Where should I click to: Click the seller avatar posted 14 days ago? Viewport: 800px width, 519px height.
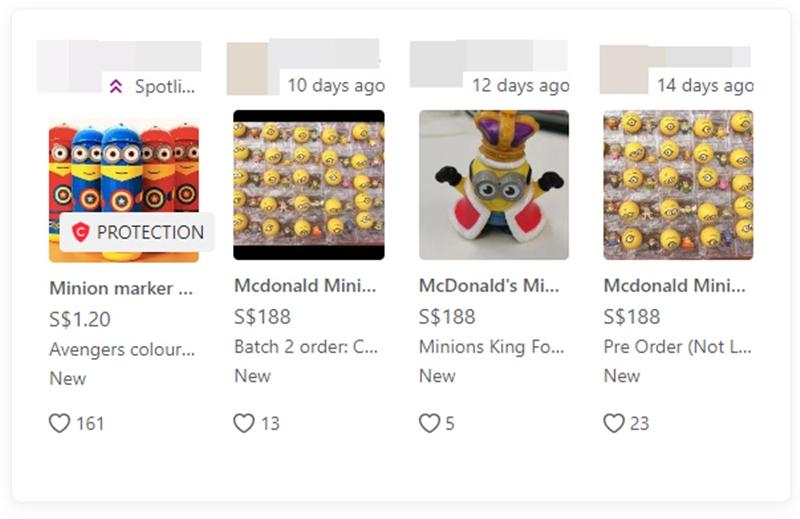point(619,69)
